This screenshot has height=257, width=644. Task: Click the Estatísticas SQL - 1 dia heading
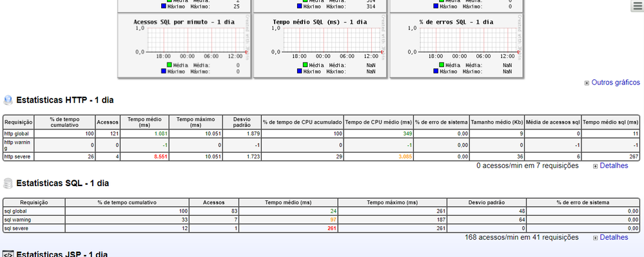pos(63,184)
